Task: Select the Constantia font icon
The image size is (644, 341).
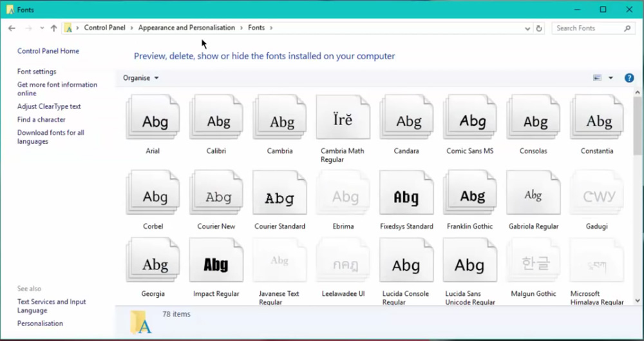Action: point(597,118)
